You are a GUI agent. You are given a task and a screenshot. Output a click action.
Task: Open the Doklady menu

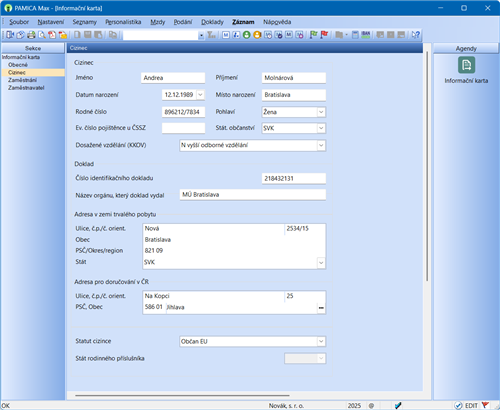(x=212, y=22)
